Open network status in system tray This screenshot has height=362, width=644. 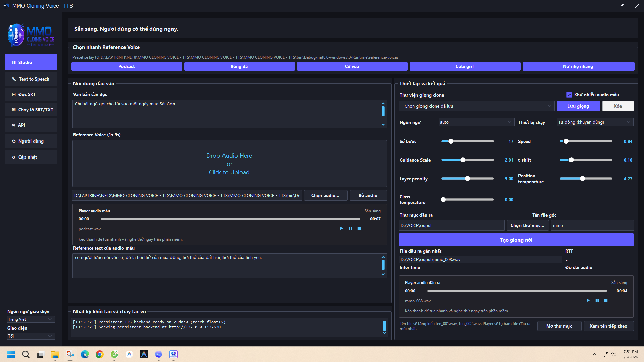click(x=605, y=354)
